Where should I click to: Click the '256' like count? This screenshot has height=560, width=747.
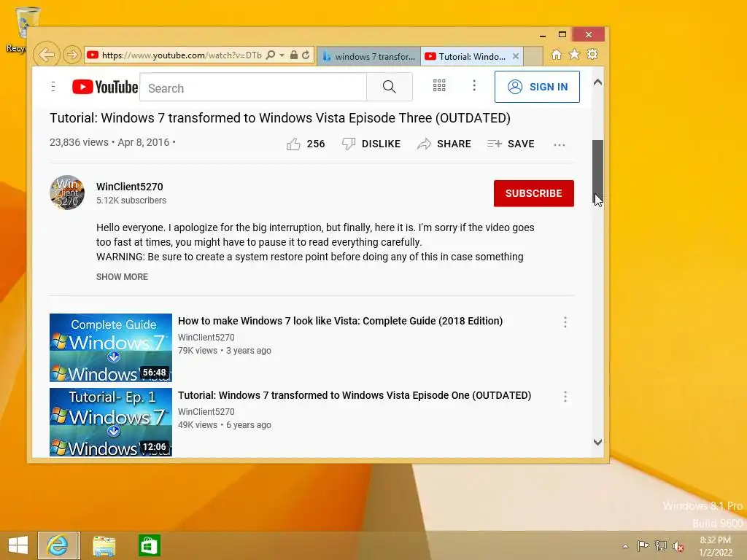[x=315, y=144]
